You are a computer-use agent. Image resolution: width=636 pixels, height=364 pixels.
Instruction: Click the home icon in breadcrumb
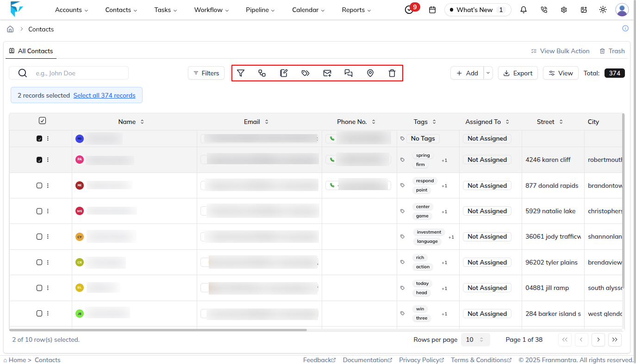pos(10,29)
